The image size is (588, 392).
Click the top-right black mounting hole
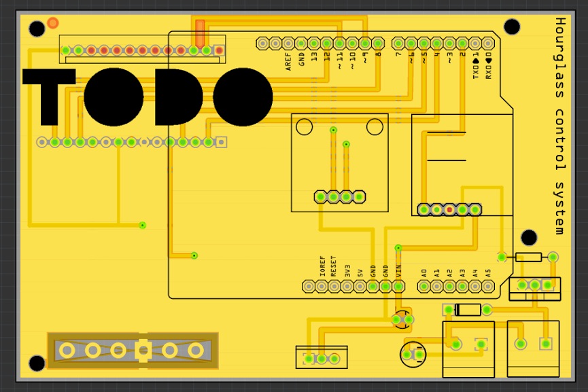point(512,27)
